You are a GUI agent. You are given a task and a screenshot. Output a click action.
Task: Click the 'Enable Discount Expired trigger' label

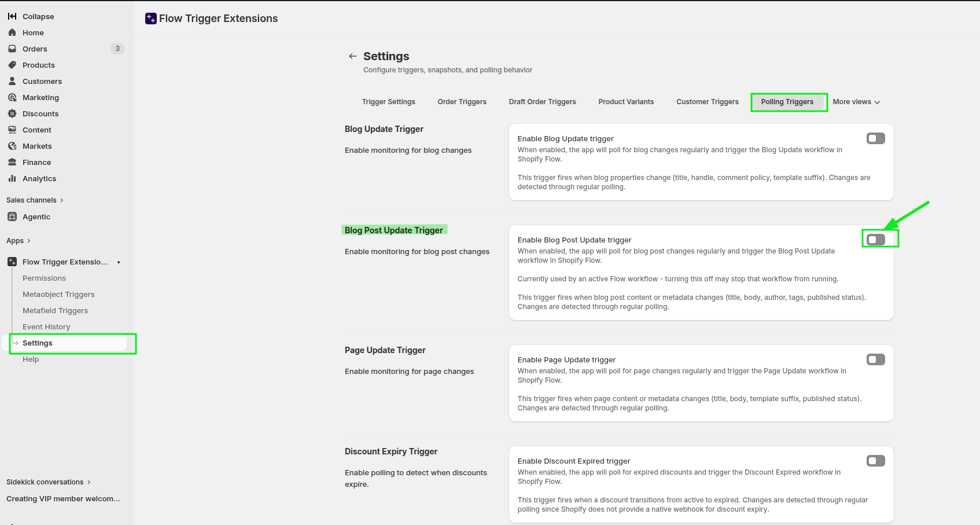[574, 461]
